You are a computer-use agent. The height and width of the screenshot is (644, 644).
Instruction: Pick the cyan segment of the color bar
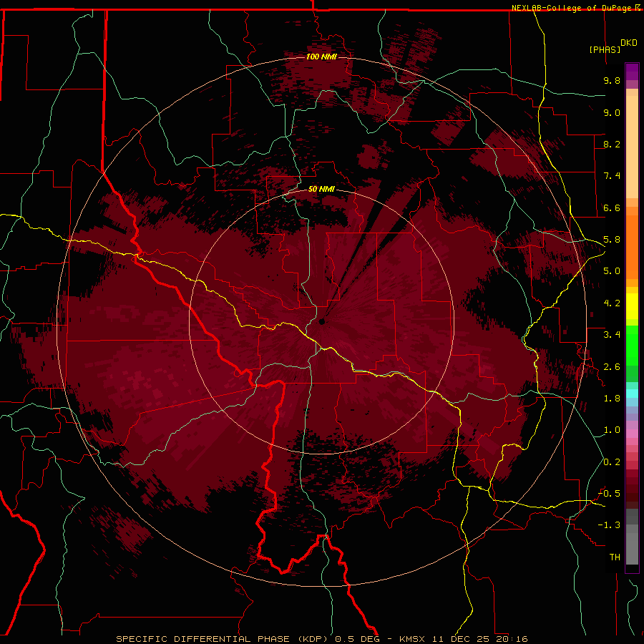point(632,393)
